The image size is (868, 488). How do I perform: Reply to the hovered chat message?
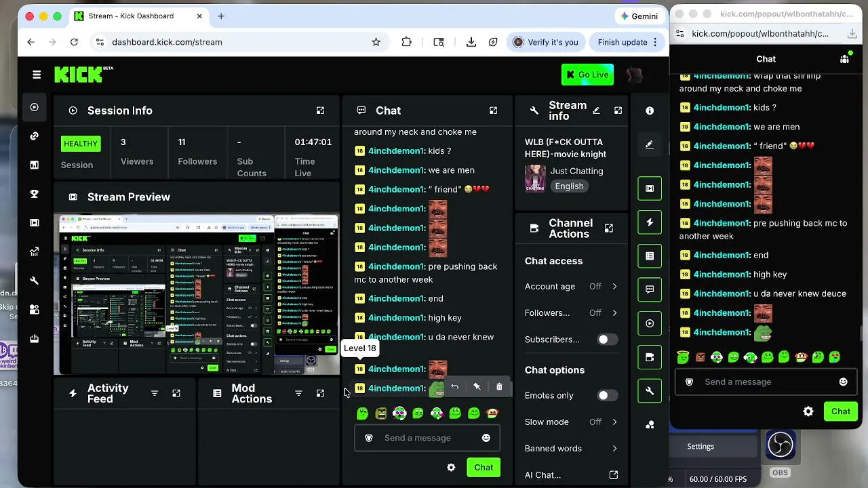tap(454, 386)
